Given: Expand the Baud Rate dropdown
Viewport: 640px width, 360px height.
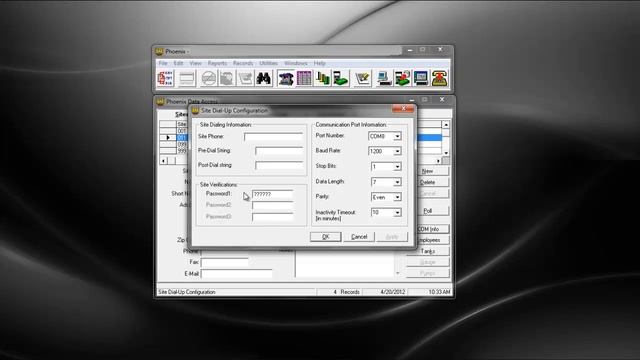Looking at the screenshot, I should pos(397,151).
